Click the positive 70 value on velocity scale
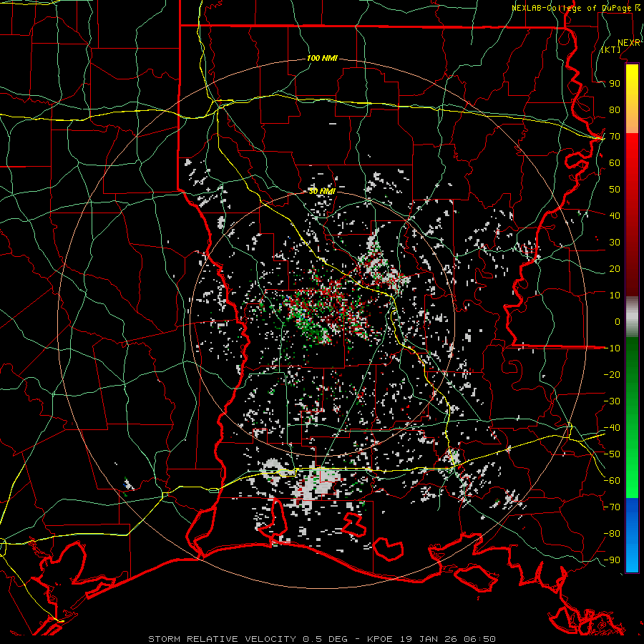 click(x=615, y=137)
